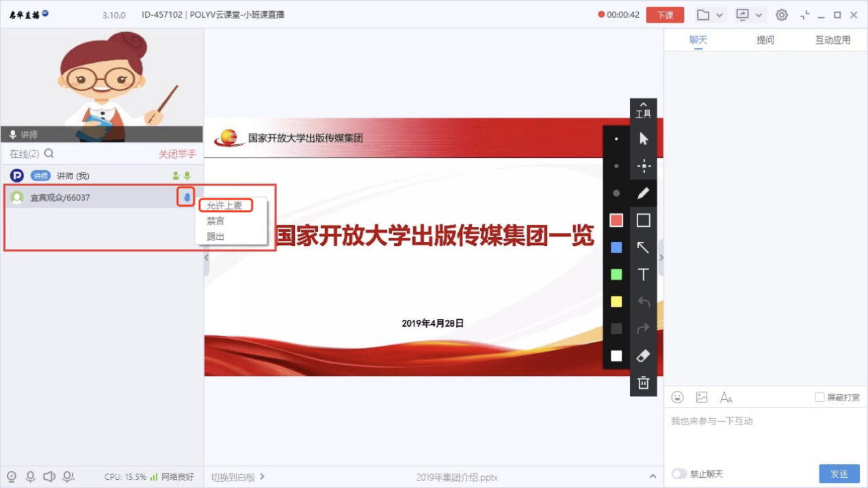Open chat font size option

coord(726,397)
